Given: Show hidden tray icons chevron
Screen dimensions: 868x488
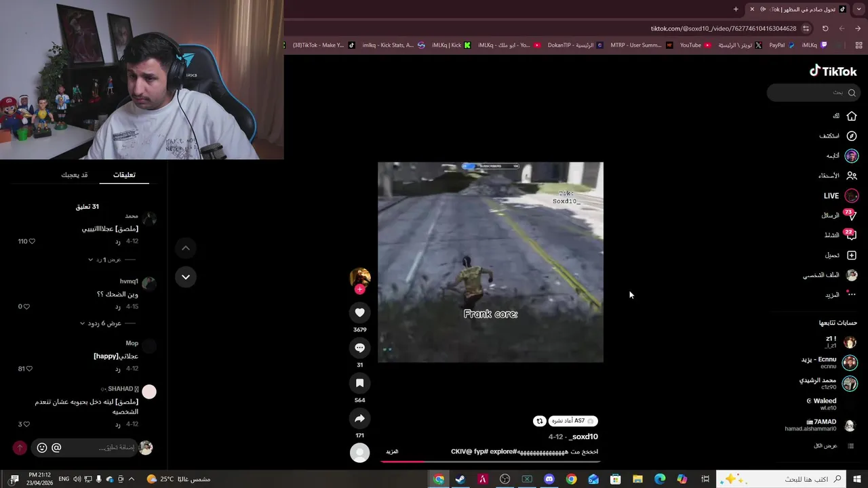Looking at the screenshot, I should point(131,479).
